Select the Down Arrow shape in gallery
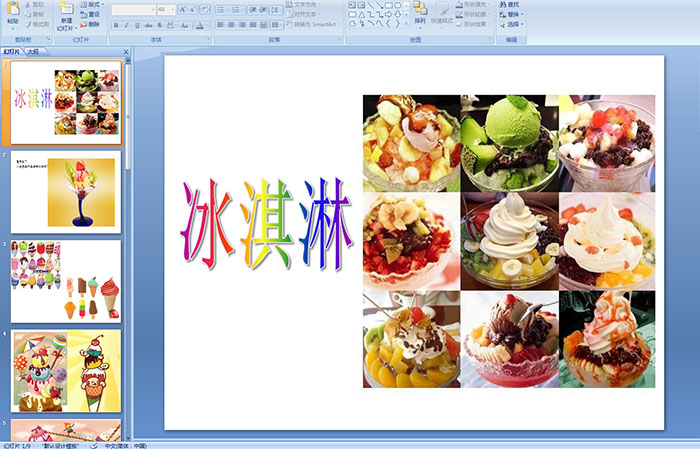The image size is (700, 449). click(x=397, y=15)
